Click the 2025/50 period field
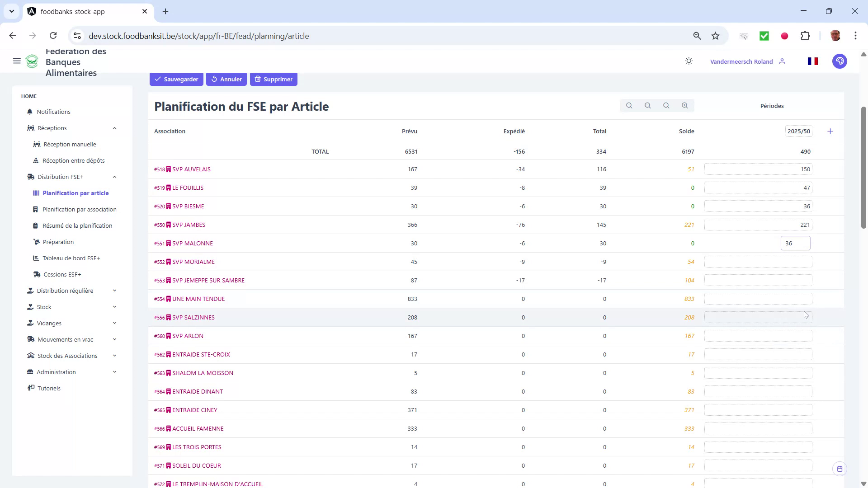Screen dimensions: 868x488 pyautogui.click(x=799, y=131)
